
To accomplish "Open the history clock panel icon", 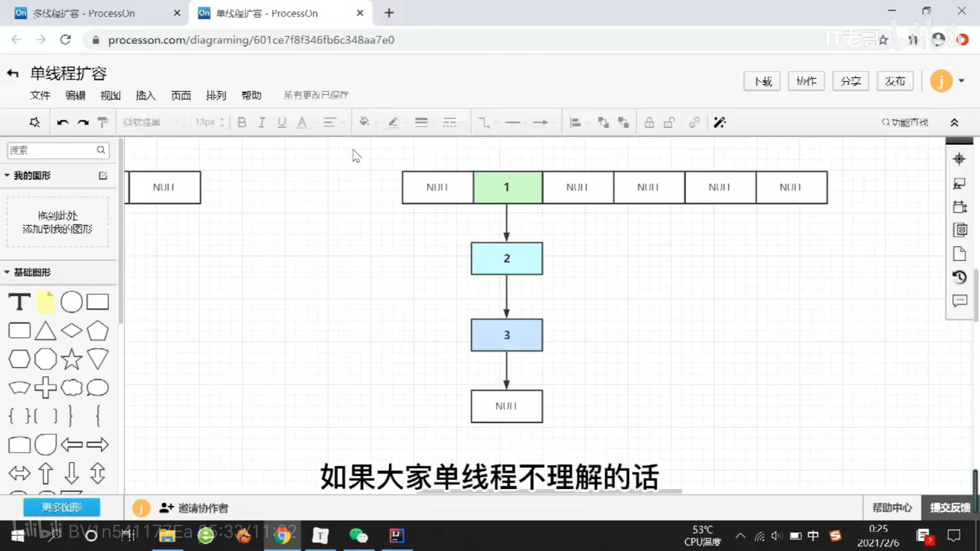I will coord(959,277).
